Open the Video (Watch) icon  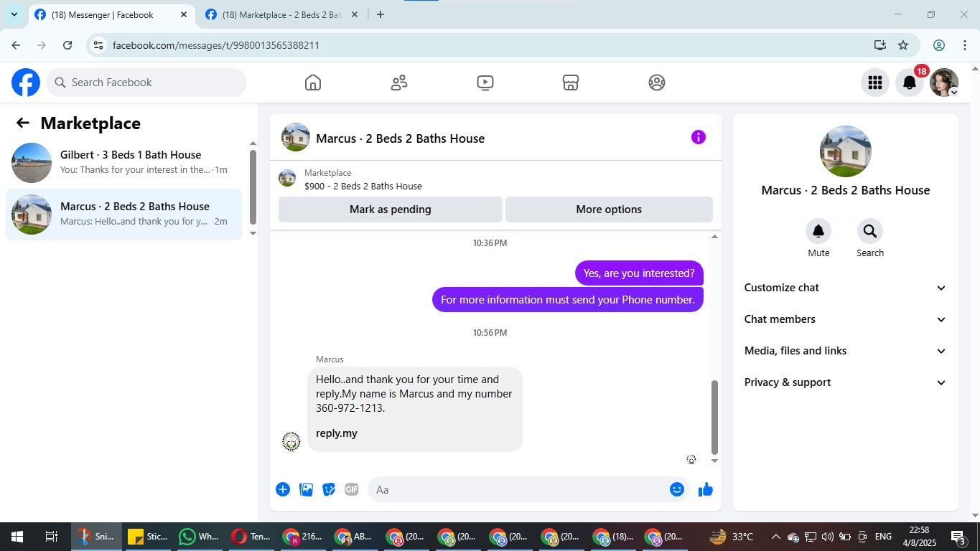(485, 83)
